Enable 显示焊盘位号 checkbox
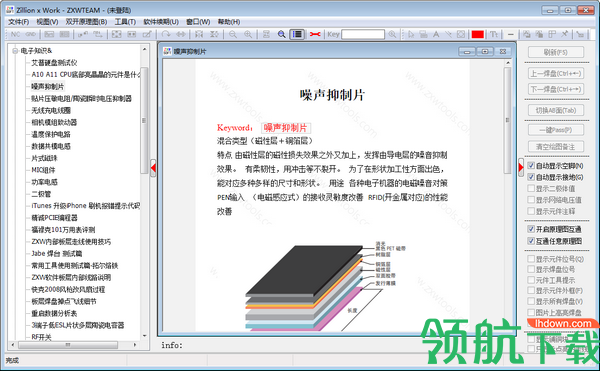 tap(531, 269)
